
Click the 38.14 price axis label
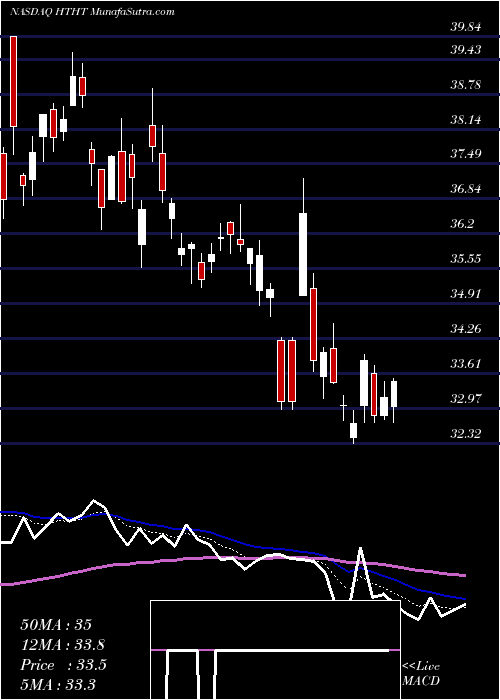[x=466, y=119]
